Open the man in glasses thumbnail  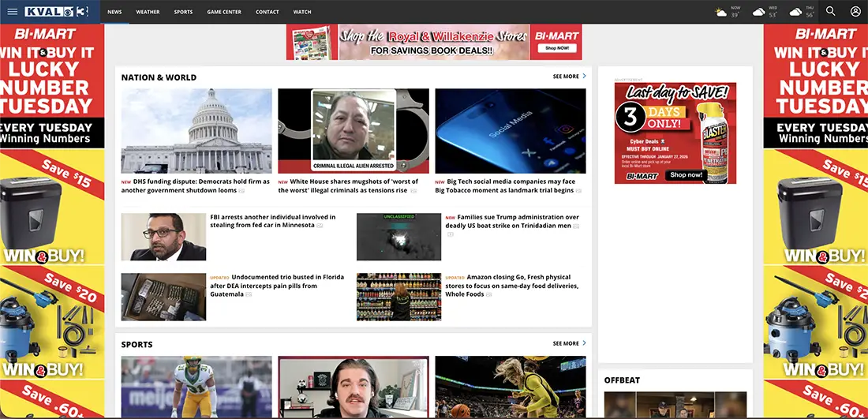click(163, 237)
